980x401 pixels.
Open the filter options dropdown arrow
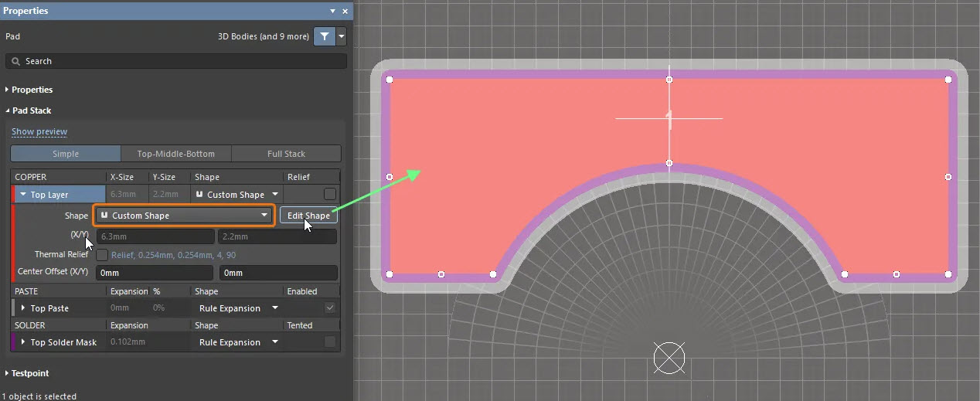click(x=341, y=36)
